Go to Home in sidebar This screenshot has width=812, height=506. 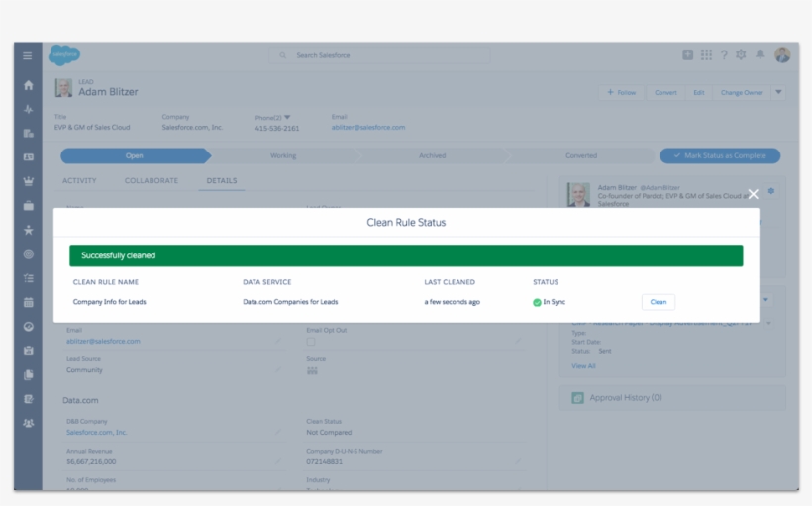coord(28,85)
